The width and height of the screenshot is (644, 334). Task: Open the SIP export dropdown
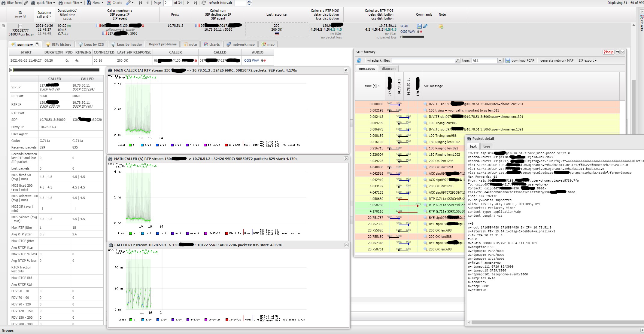[x=587, y=60]
